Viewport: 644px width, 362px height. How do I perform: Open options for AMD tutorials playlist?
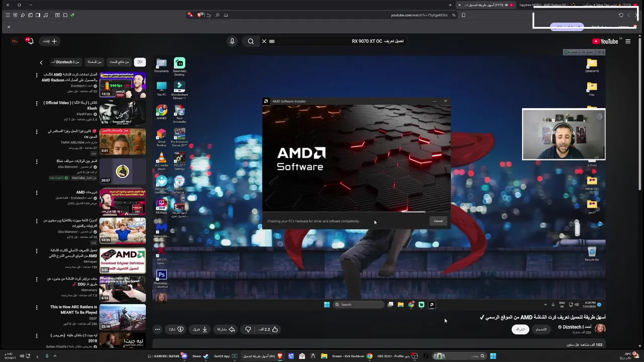pos(36,193)
